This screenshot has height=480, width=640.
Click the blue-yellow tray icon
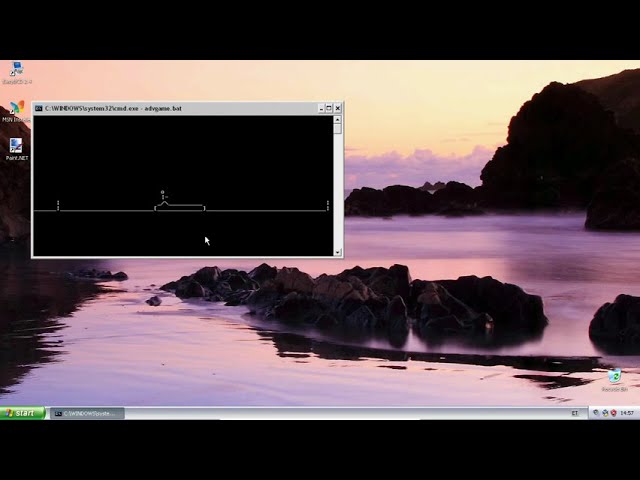[605, 413]
